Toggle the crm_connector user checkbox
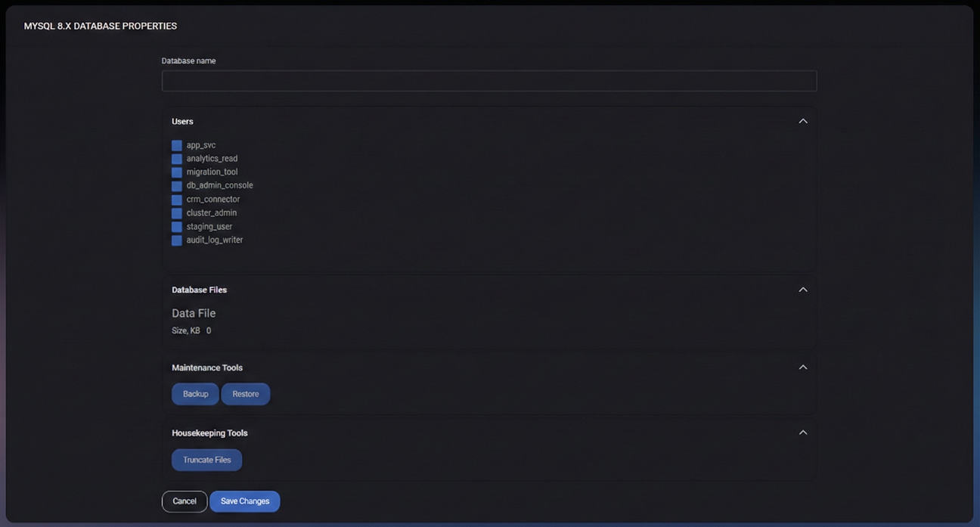 tap(176, 200)
